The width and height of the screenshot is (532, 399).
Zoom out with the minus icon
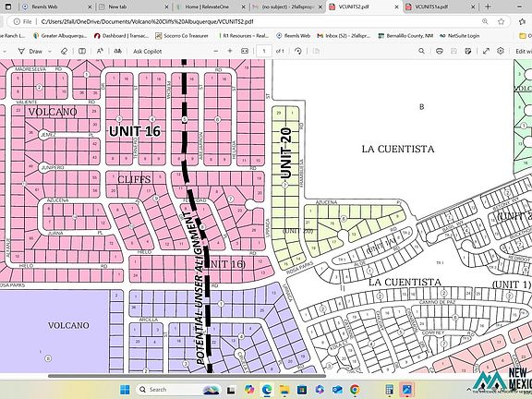216,51
